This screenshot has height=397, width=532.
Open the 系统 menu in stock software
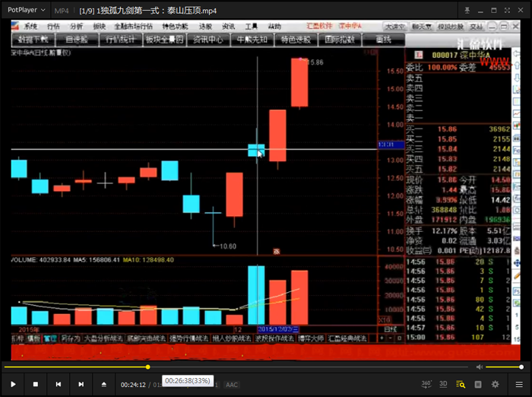pos(30,27)
